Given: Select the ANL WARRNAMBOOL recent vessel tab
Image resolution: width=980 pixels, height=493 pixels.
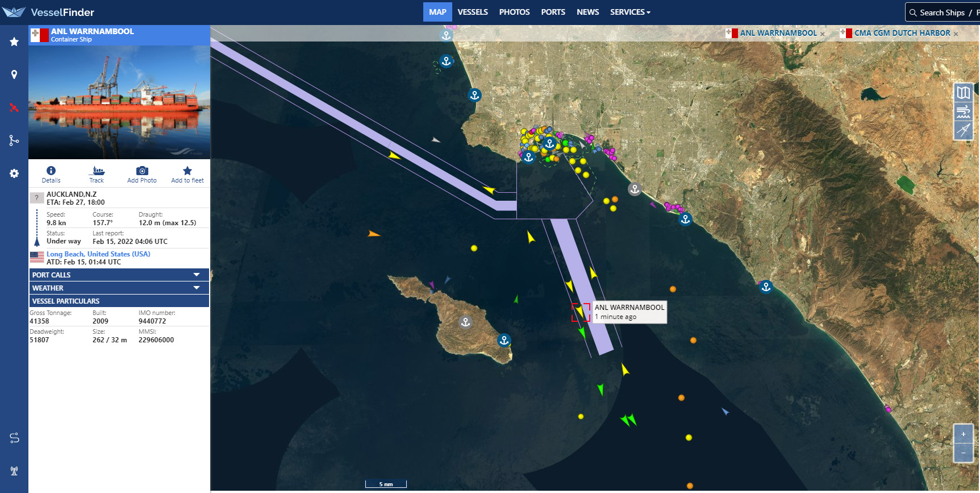Looking at the screenshot, I should tap(778, 34).
